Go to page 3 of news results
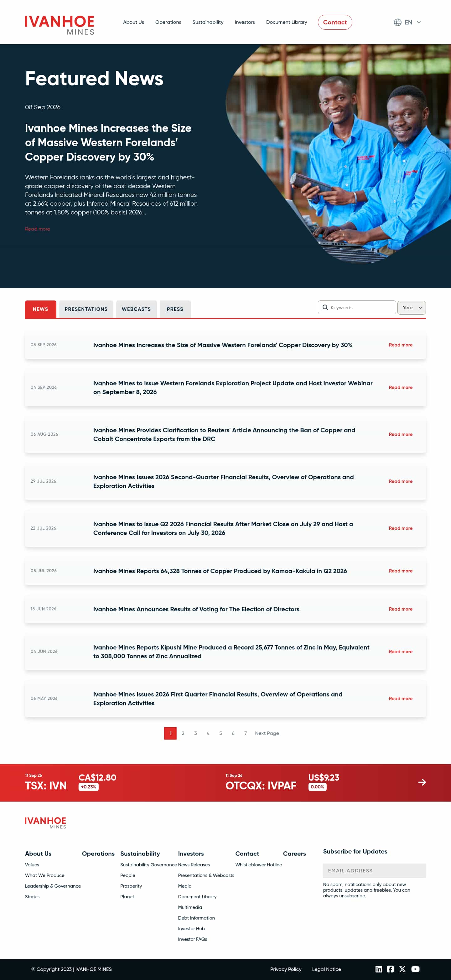The width and height of the screenshot is (451, 980). tap(196, 733)
